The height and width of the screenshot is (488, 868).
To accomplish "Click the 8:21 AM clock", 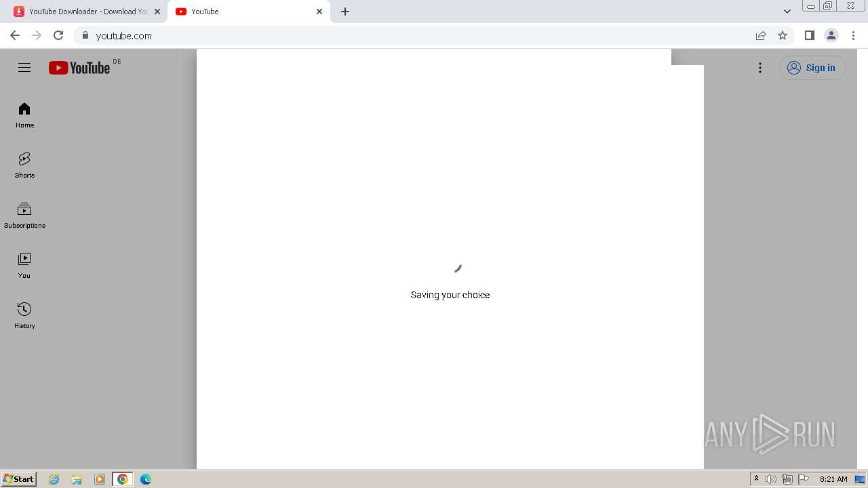I will pyautogui.click(x=833, y=479).
